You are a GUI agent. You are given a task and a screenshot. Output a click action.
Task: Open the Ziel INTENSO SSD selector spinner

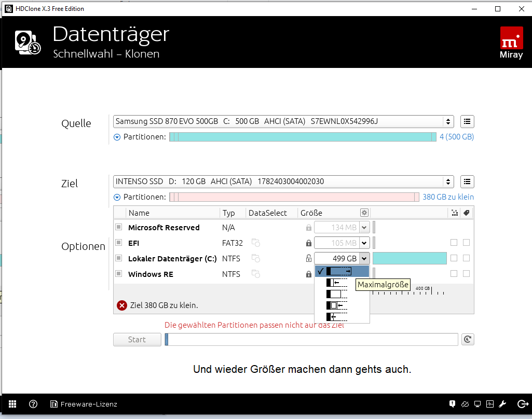tap(448, 181)
